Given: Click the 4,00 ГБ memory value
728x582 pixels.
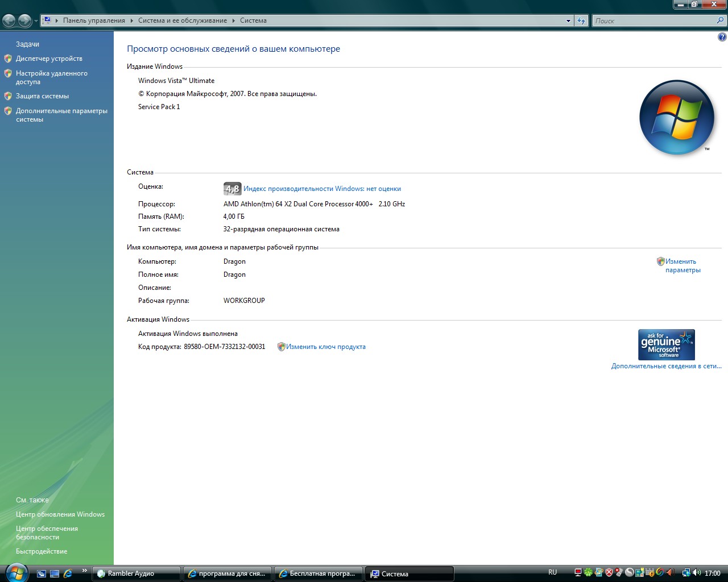Looking at the screenshot, I should (x=234, y=217).
